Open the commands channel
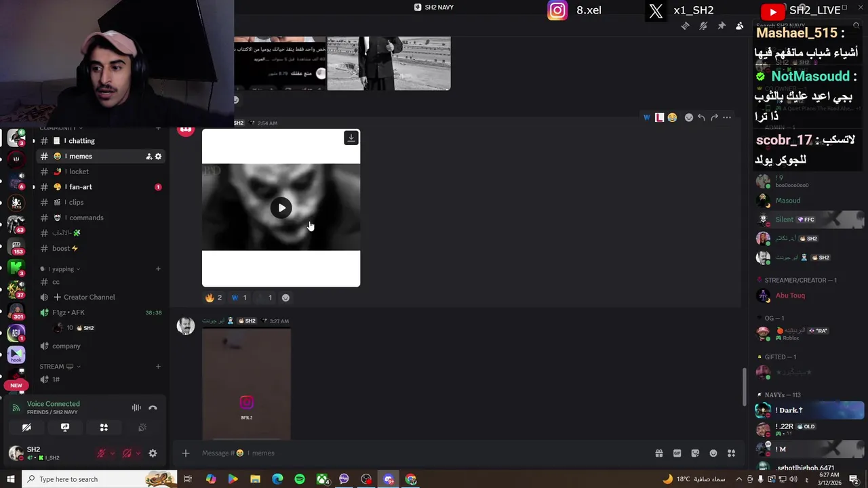The height and width of the screenshot is (488, 868). click(x=102, y=218)
